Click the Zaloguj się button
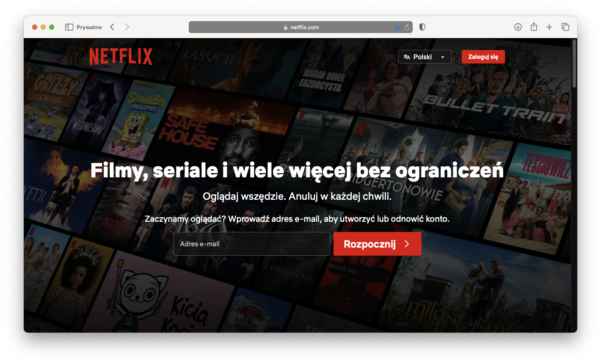This screenshot has width=601, height=364. pos(483,56)
